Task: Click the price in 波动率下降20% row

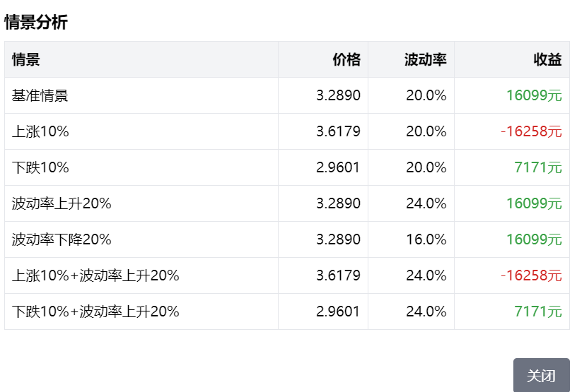Action: click(338, 239)
